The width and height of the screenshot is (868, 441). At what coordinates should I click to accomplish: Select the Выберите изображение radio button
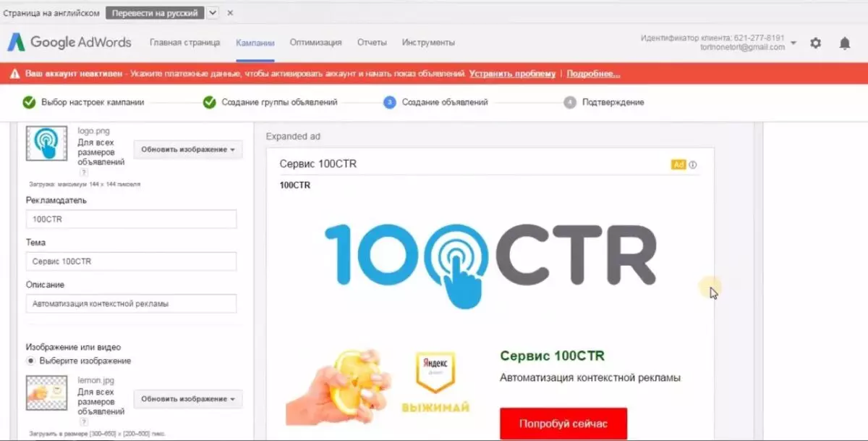pyautogui.click(x=30, y=361)
